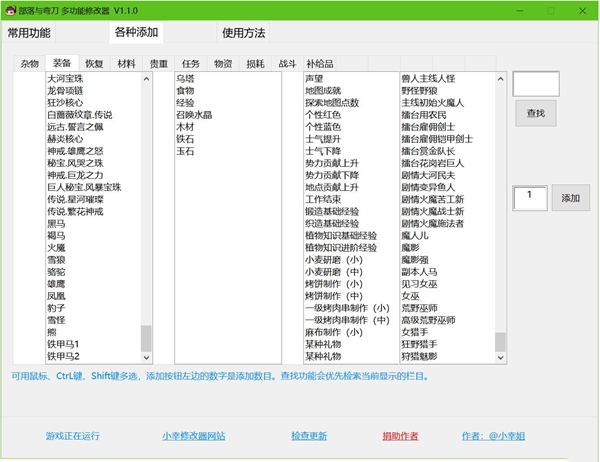The width and height of the screenshot is (600, 462).
Task: Click the quantity field showing 1
Action: (x=528, y=197)
